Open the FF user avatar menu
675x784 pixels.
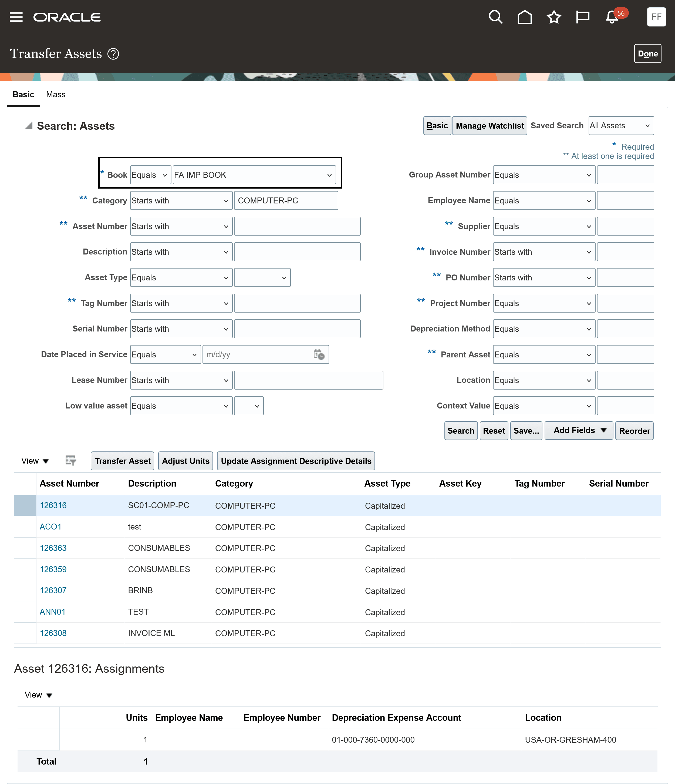pyautogui.click(x=656, y=17)
